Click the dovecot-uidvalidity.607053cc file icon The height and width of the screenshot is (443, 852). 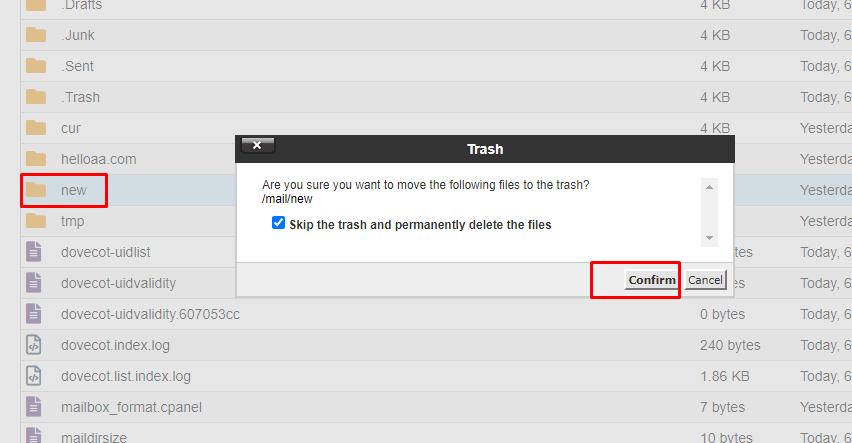[34, 314]
